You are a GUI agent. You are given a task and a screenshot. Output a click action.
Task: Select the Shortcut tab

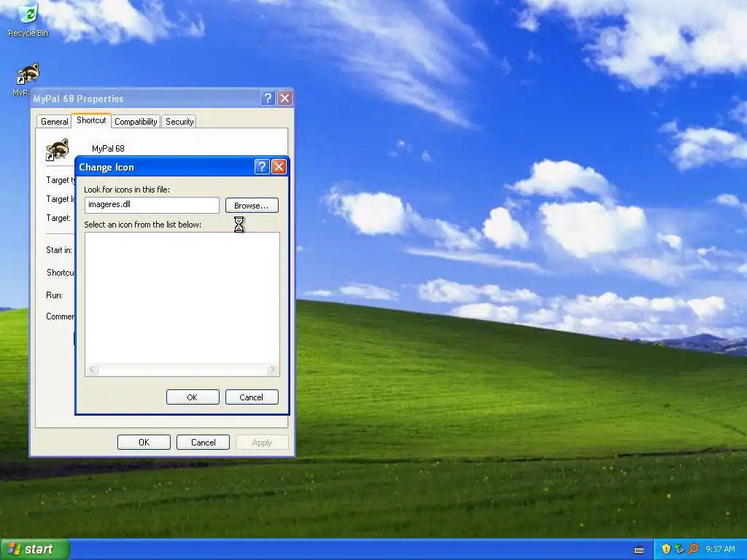(91, 120)
